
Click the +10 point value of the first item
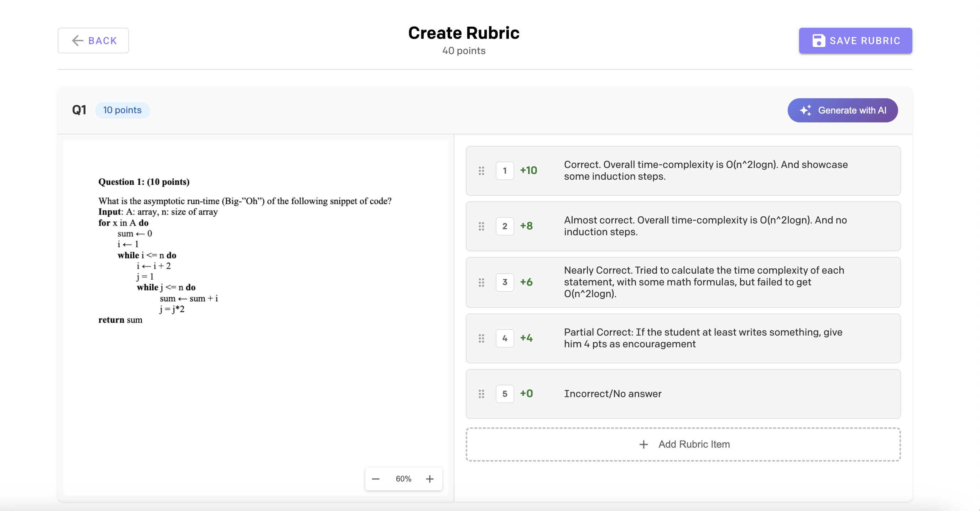[528, 171]
